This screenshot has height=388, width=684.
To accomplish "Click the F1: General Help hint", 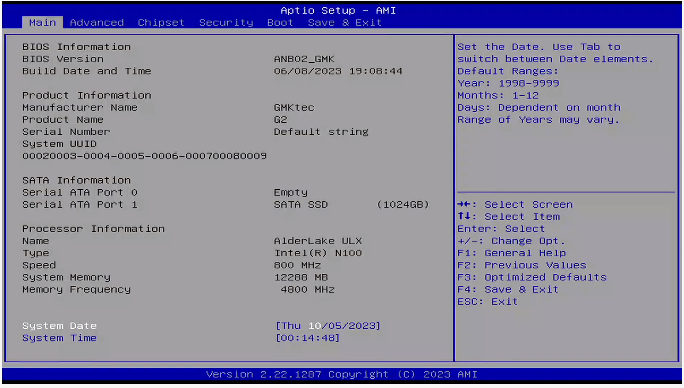I will coord(512,253).
